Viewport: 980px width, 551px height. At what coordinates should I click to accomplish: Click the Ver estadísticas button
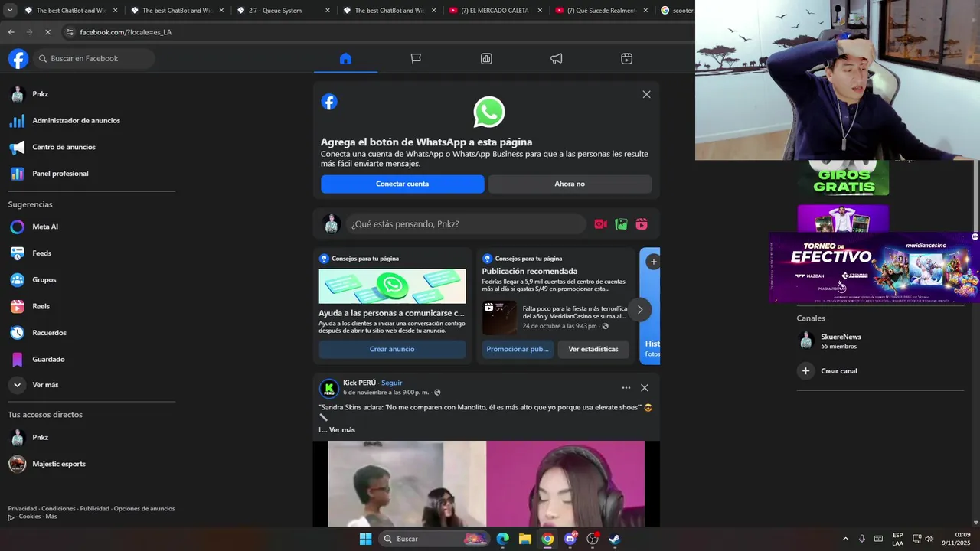(x=593, y=349)
